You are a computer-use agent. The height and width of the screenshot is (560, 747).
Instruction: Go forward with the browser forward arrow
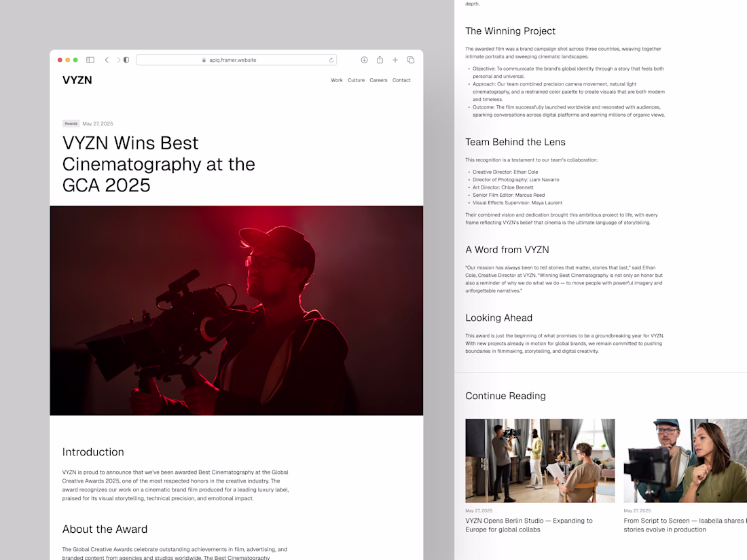pos(119,60)
